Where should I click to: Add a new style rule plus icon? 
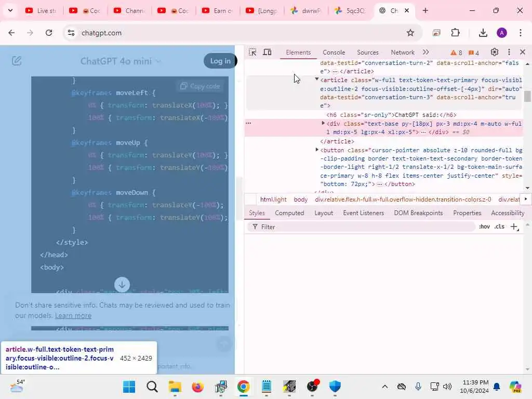[x=514, y=227]
